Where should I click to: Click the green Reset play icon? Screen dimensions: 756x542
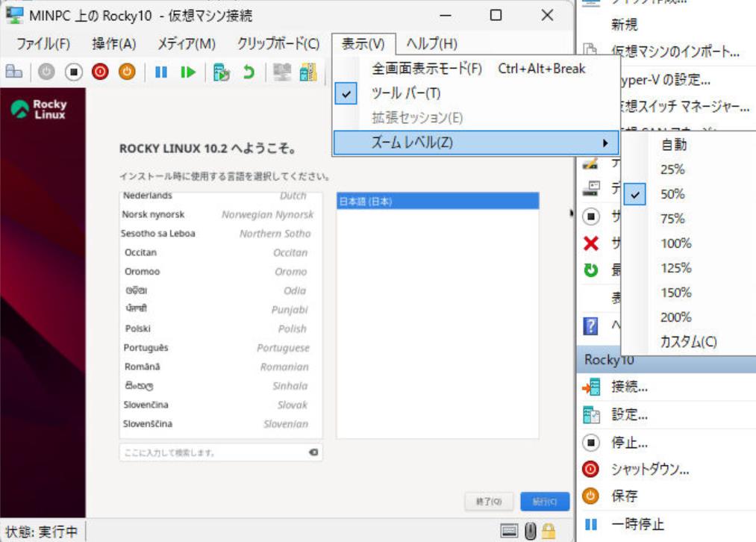point(188,72)
